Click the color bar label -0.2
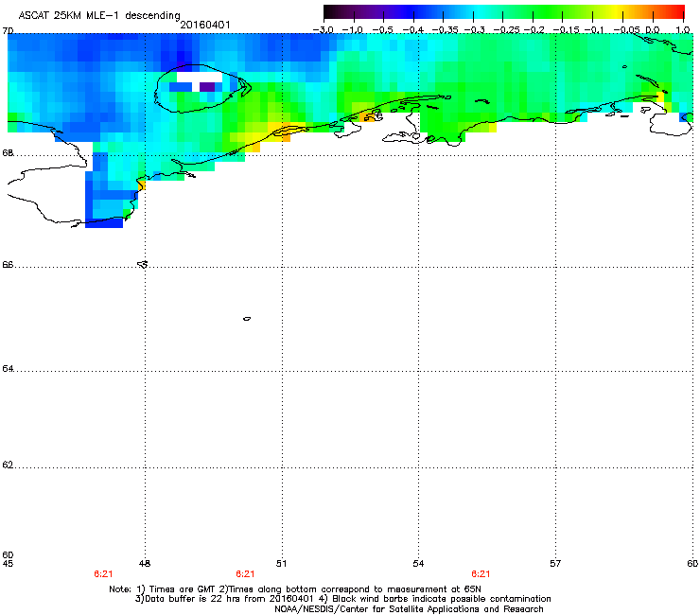Screen dimensions: 700x615 click(x=534, y=30)
